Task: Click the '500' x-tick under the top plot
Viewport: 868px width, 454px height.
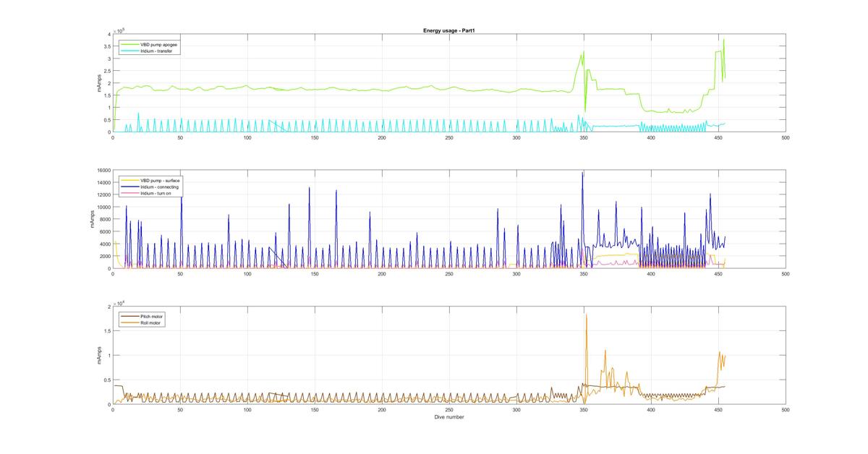Action: 786,137
